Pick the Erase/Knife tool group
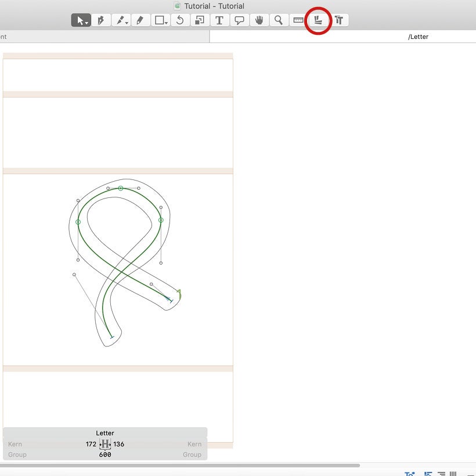476x476 pixels. click(121, 20)
